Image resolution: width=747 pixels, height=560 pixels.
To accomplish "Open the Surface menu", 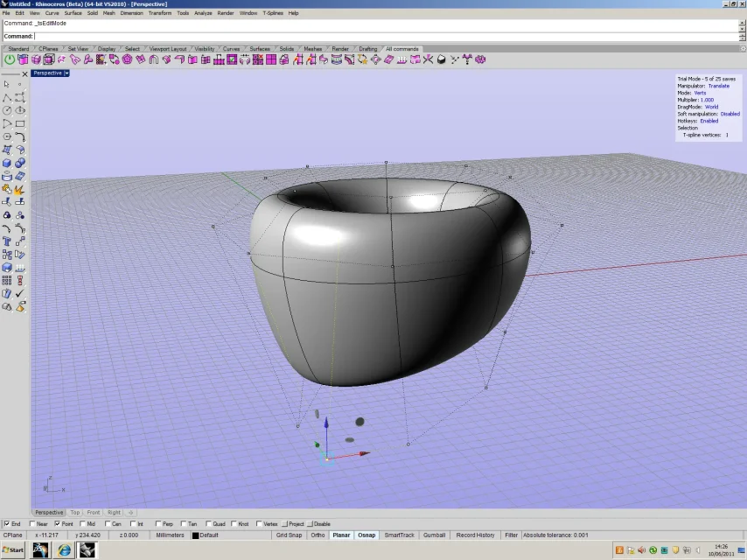I will pos(73,13).
